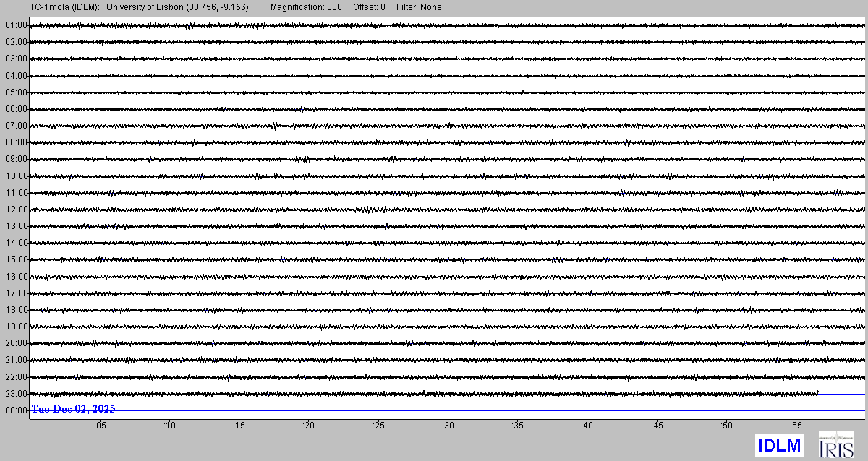
Task: Click the :05 minute axis tick
Action: (100, 426)
